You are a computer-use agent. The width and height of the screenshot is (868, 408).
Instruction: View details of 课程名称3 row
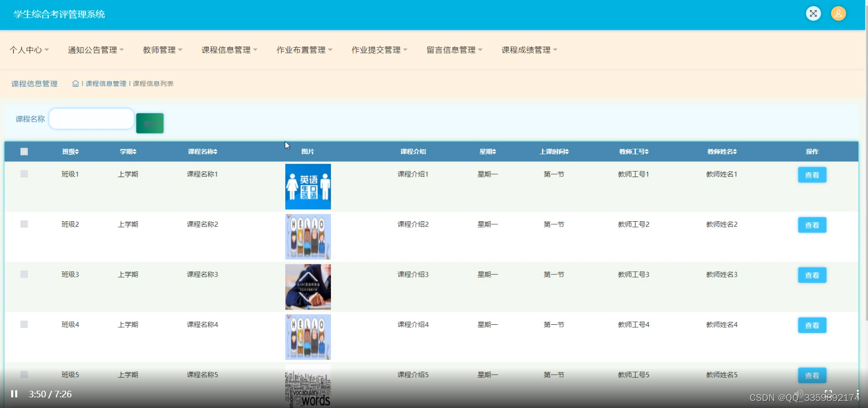tap(812, 275)
